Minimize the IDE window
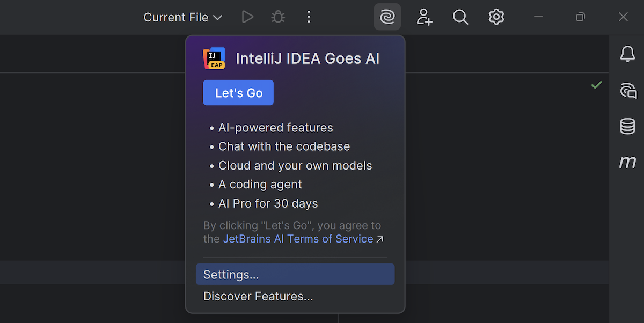Screen dimensions: 644x323 tap(538, 17)
